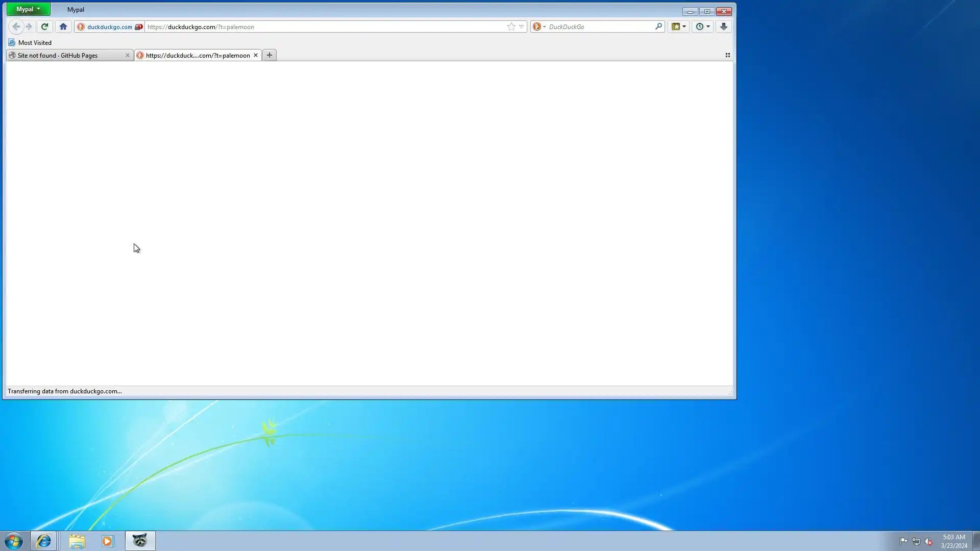Open the URL history dropdown arrow

521,27
